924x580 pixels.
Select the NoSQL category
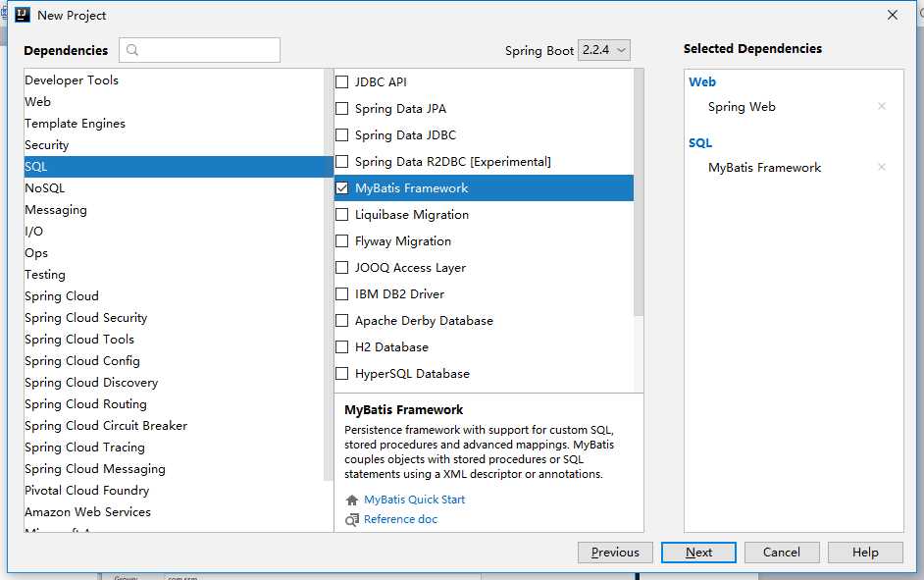(175, 188)
